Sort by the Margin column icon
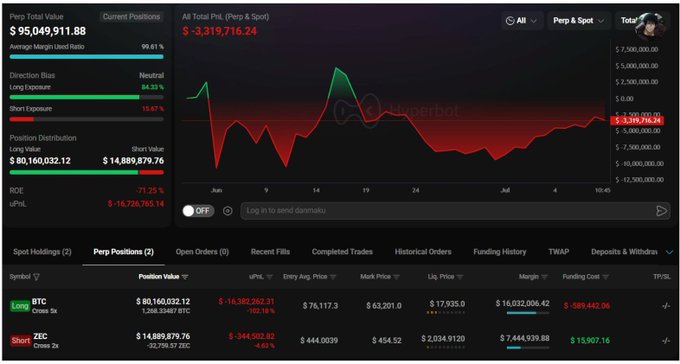 click(545, 277)
